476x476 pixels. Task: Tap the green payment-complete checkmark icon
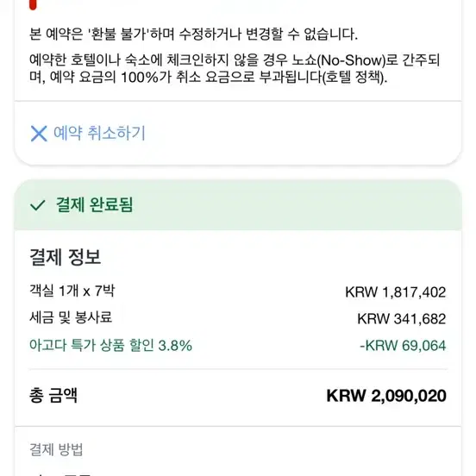[x=38, y=205]
